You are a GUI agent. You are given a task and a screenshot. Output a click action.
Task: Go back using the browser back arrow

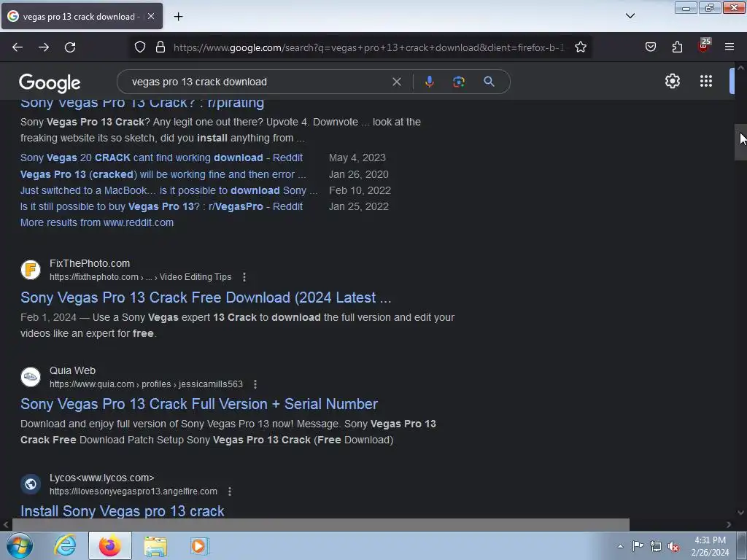click(18, 47)
